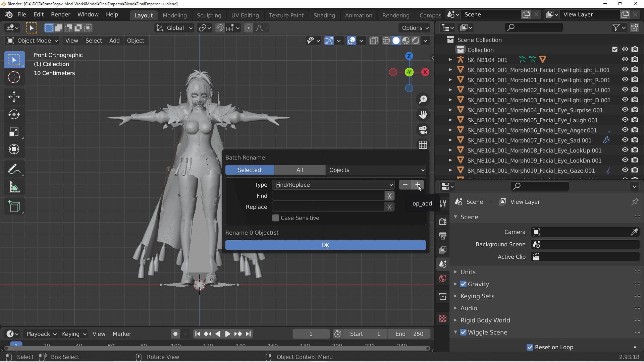Viewport: 644px width, 362px height.
Task: Hide SK_NB104_001_Morph004_Facial_Eye_Surprise.001 via its eye icon
Action: (625, 110)
